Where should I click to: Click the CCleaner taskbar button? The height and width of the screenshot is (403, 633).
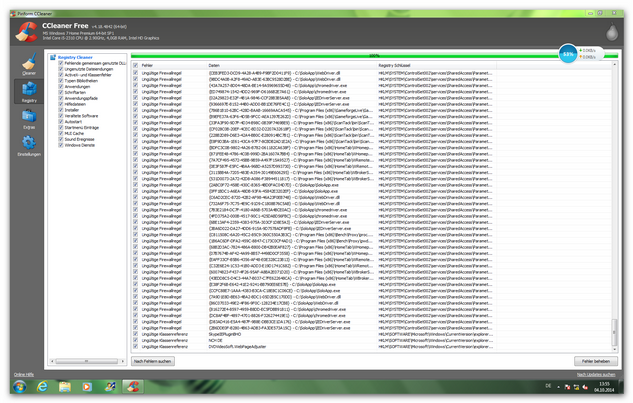(133, 386)
